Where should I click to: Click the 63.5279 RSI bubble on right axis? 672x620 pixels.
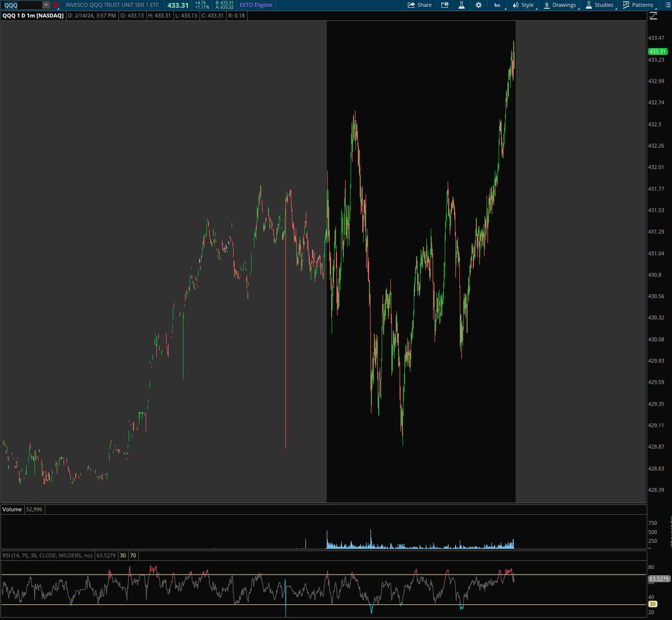tap(660, 579)
